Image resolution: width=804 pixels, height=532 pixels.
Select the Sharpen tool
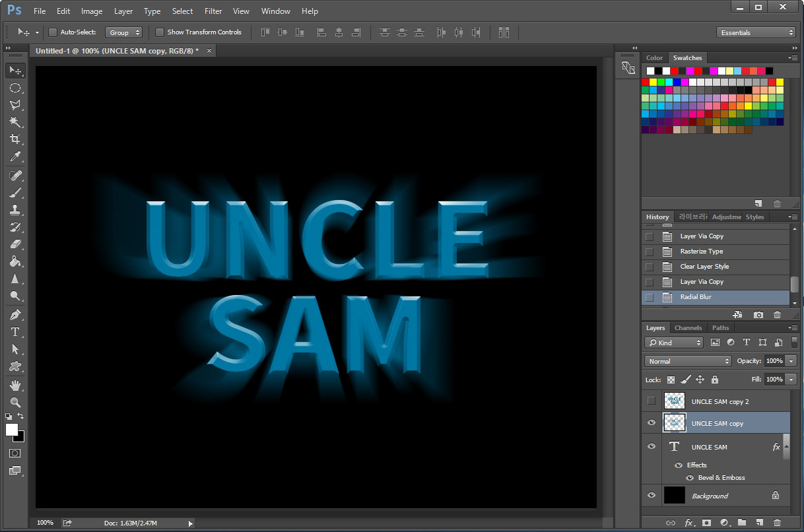(15, 279)
